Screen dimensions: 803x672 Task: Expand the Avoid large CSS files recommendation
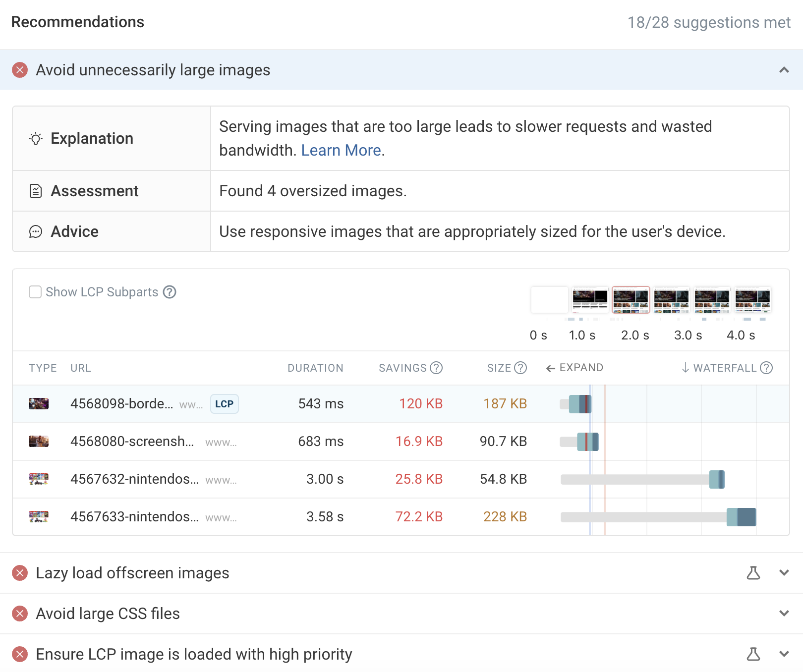[784, 614]
